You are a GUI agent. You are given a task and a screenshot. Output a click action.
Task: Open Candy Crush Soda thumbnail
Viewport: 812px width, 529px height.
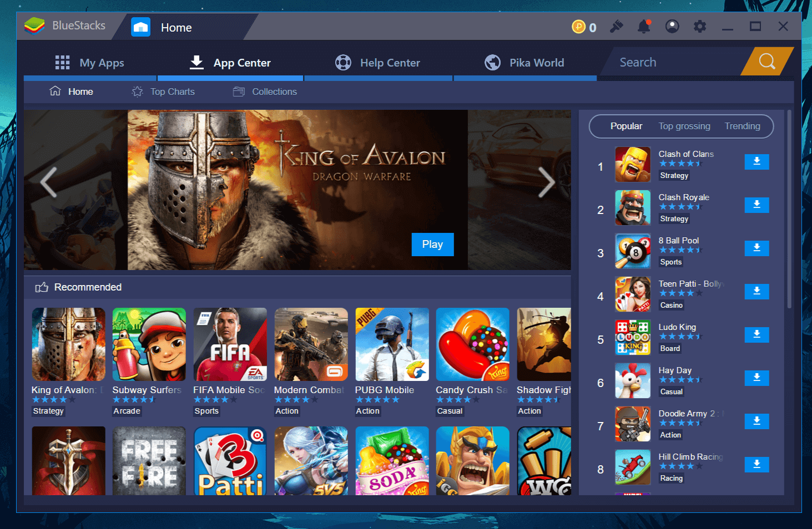pos(392,461)
